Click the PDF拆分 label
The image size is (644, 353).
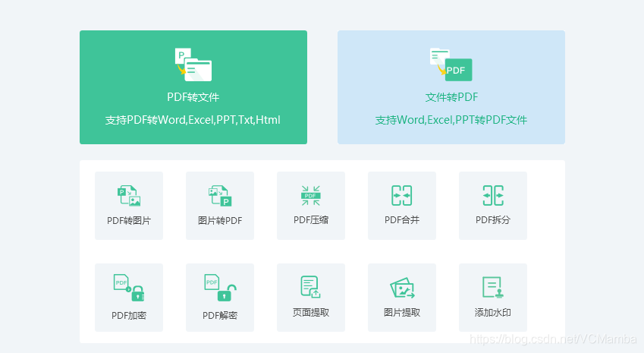(x=493, y=220)
